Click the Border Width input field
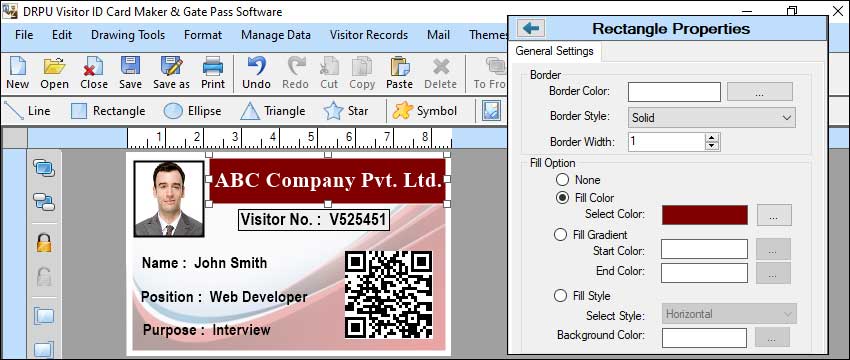 coord(667,142)
